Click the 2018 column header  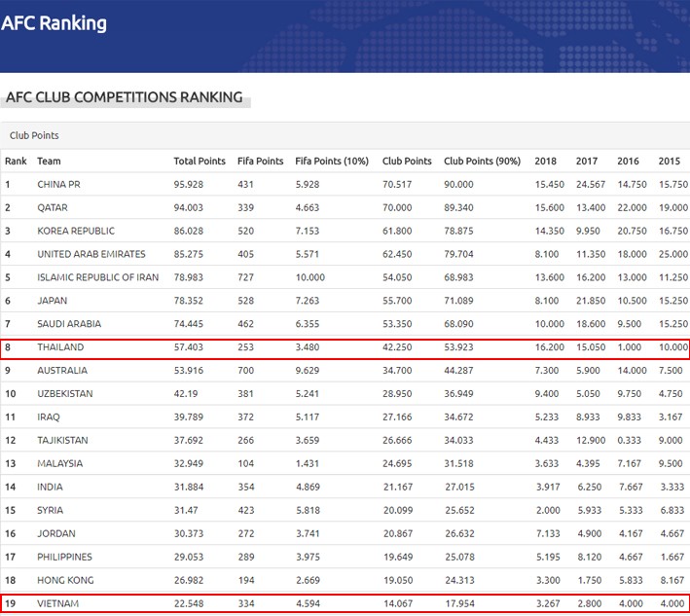(546, 161)
